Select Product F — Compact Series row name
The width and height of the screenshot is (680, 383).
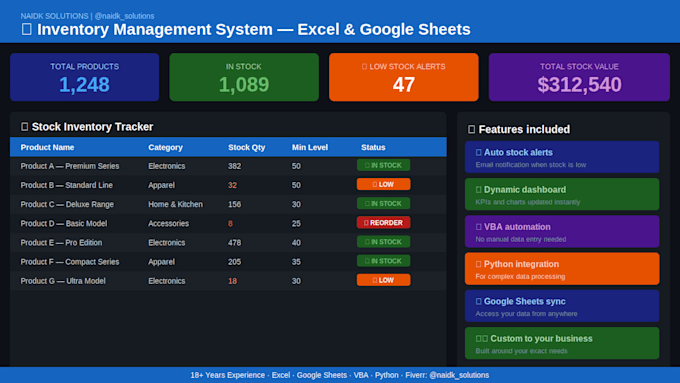click(x=69, y=262)
